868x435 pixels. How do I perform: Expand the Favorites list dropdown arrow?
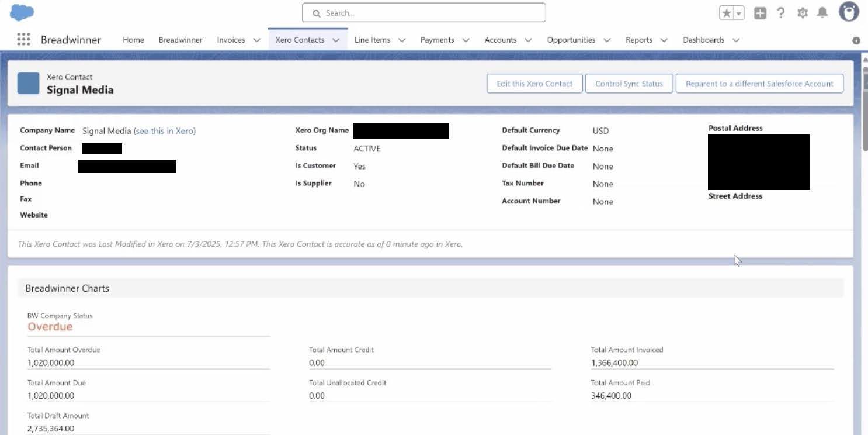[x=739, y=13]
